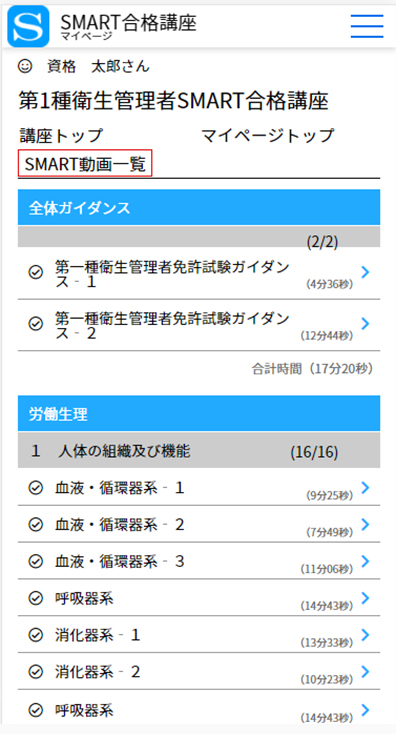Click the checkmark icon for ガイダンス-1
The width and height of the screenshot is (396, 734).
point(36,272)
